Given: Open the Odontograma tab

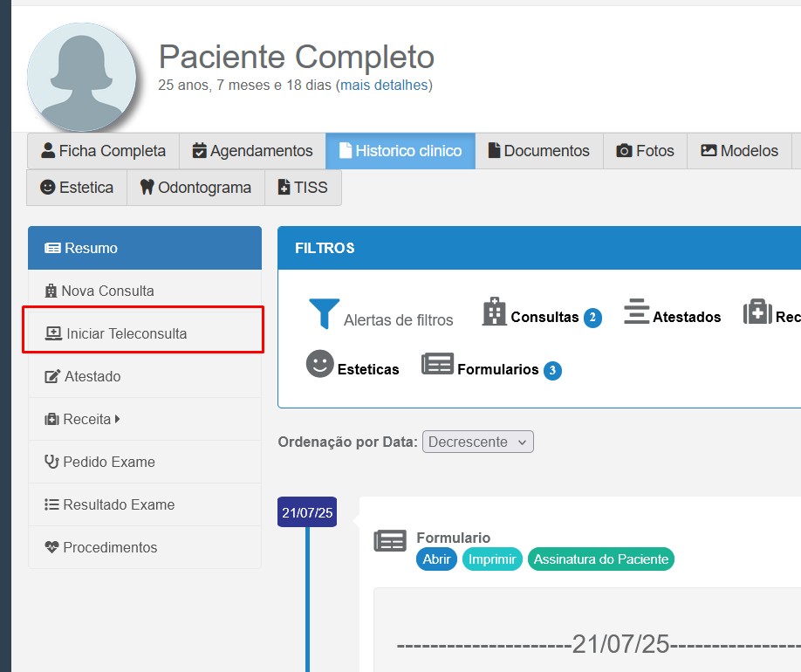Looking at the screenshot, I should click(x=195, y=188).
